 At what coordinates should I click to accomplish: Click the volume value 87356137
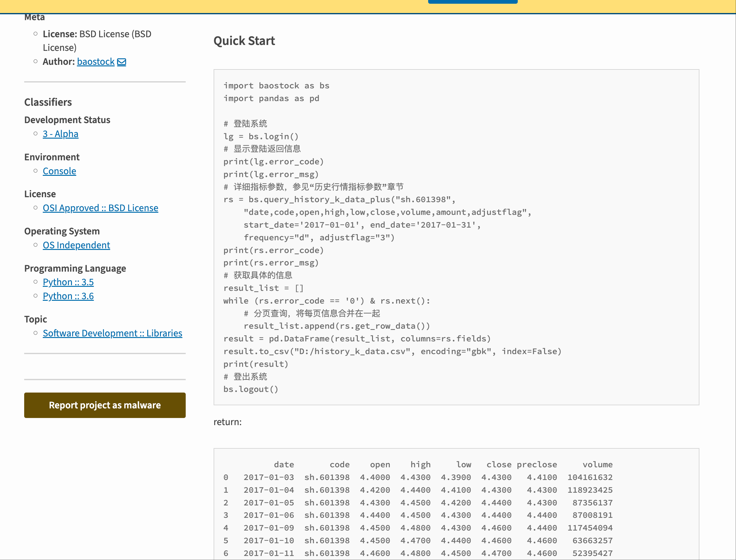pos(593,503)
